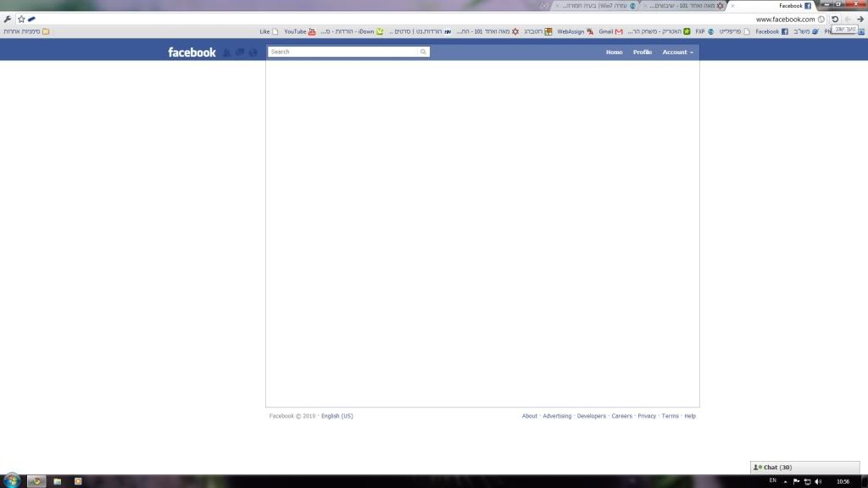Click the site info icon beside the URL
Image resolution: width=868 pixels, height=488 pixels.
pos(821,19)
